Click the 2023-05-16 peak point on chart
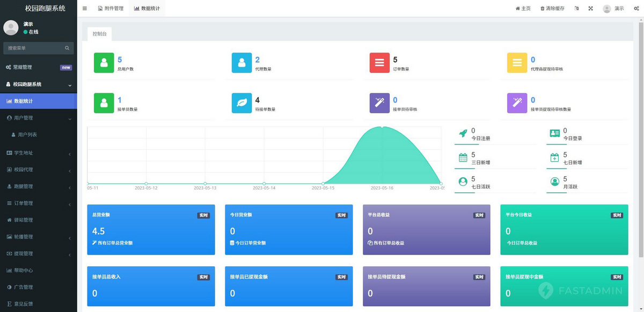The image size is (644, 312). 382,127
